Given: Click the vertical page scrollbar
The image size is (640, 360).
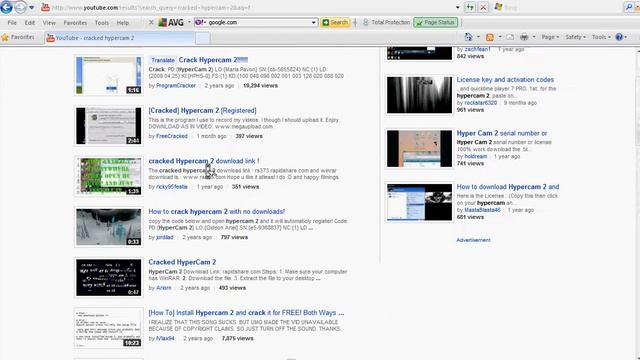Looking at the screenshot, I should pos(637,203).
